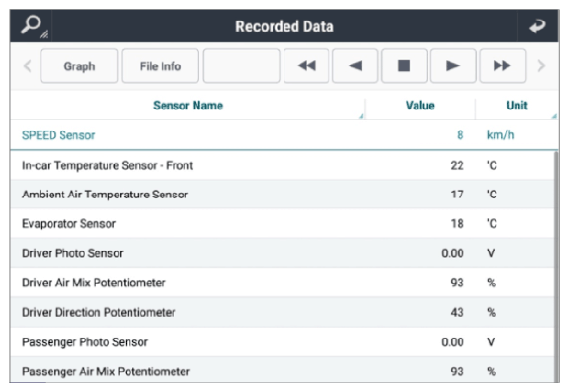Open the File Info button
Image resolution: width=569 pixels, height=392 pixels.
pyautogui.click(x=160, y=66)
